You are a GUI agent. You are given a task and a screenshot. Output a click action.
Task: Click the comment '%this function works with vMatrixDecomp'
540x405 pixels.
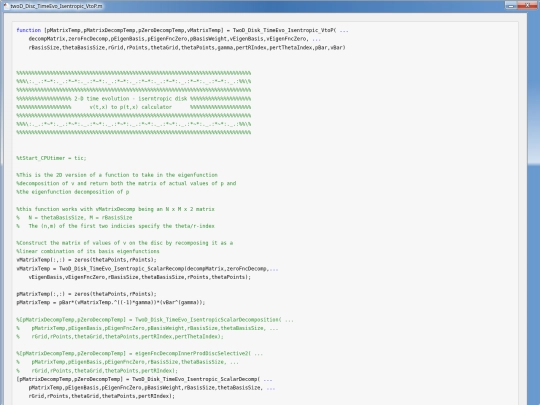coord(115,209)
